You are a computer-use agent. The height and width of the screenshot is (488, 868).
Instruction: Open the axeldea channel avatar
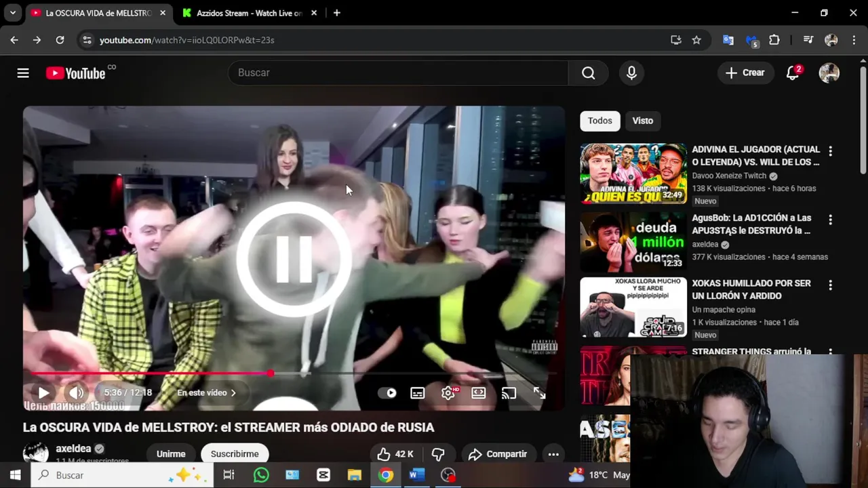(36, 453)
